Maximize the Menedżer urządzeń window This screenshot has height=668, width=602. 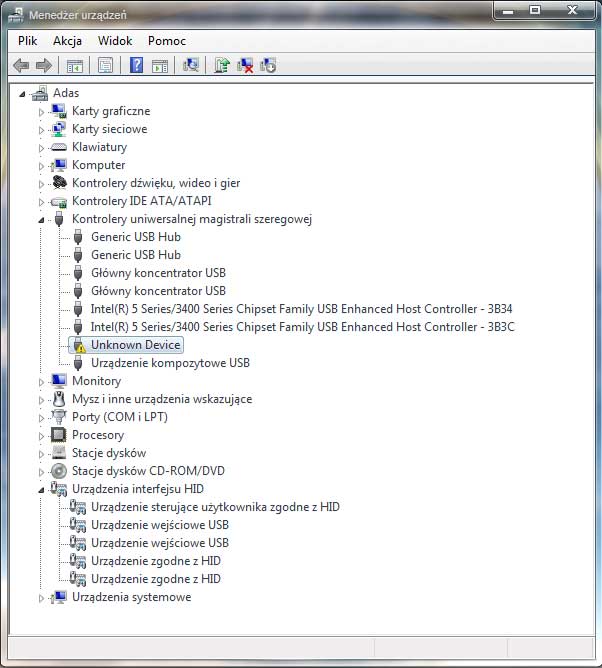click(535, 10)
